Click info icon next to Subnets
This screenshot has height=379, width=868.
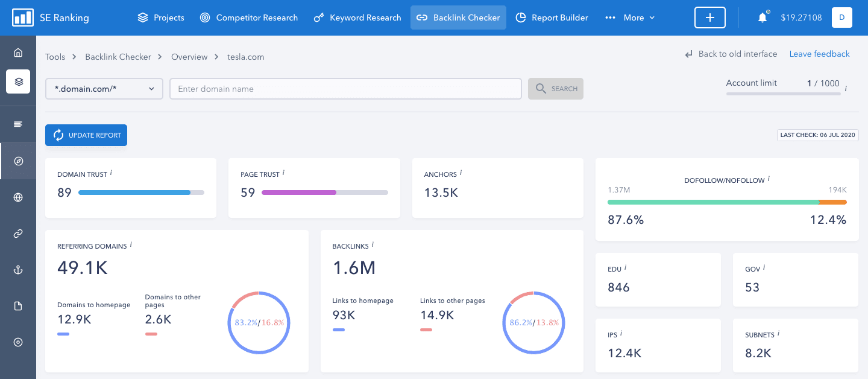[x=778, y=334]
